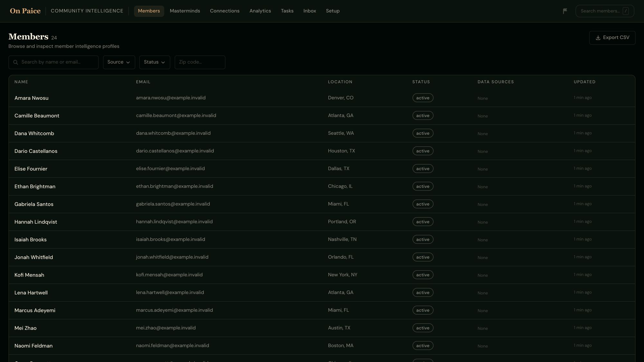Go to the Inbox tab

(310, 11)
